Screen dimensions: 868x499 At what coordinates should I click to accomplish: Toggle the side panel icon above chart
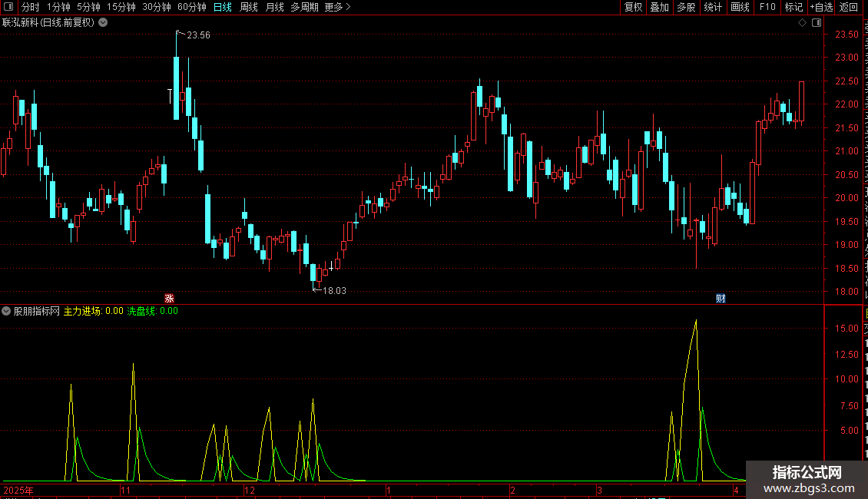coord(817,23)
